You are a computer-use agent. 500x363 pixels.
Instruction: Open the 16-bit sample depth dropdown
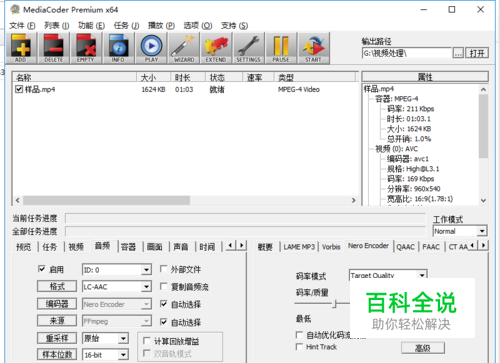[x=123, y=354]
